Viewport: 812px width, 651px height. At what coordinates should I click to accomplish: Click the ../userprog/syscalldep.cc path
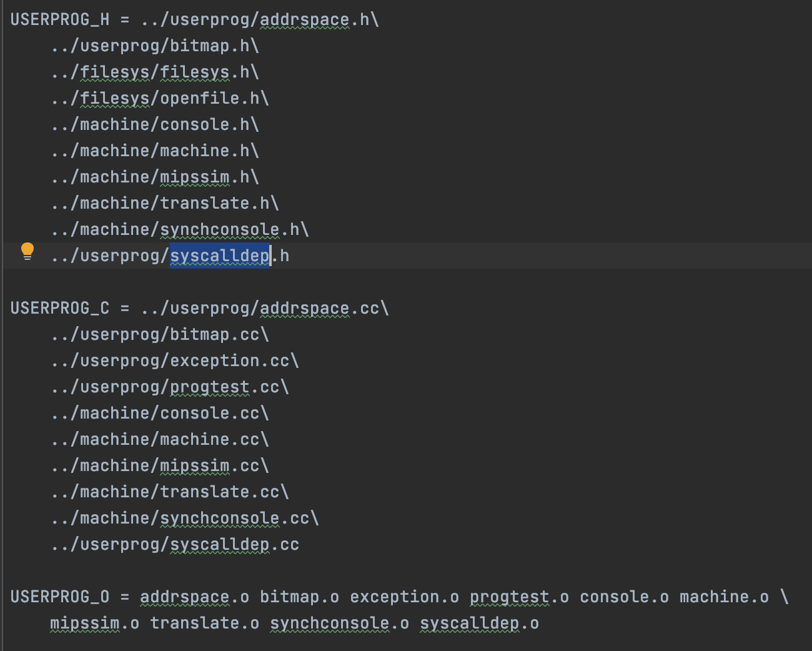pos(174,545)
